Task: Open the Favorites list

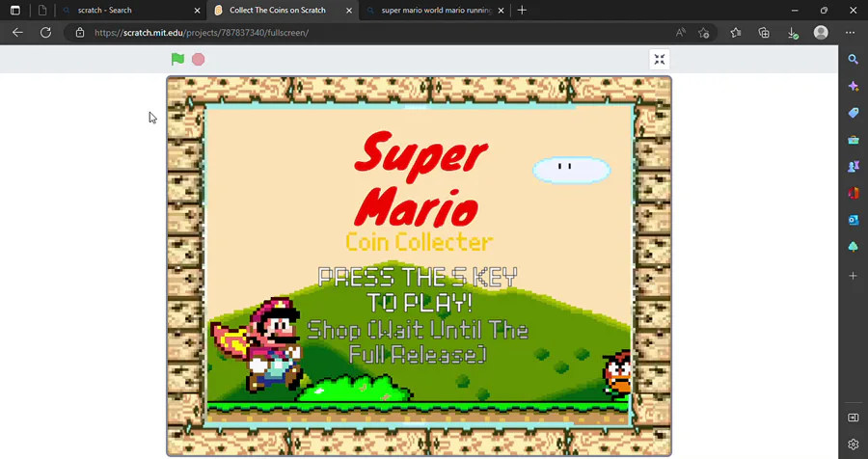Action: pyautogui.click(x=736, y=33)
